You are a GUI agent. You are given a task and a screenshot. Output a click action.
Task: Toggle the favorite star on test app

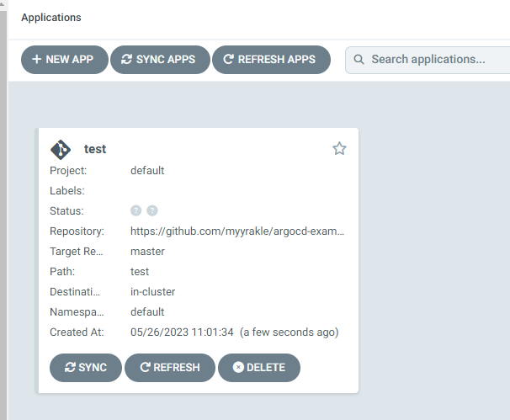coord(339,149)
